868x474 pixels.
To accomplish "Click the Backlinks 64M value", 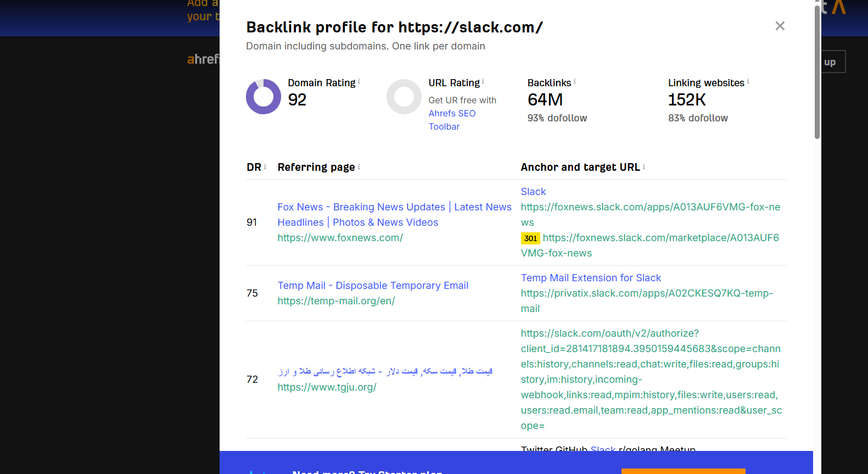I will [545, 99].
